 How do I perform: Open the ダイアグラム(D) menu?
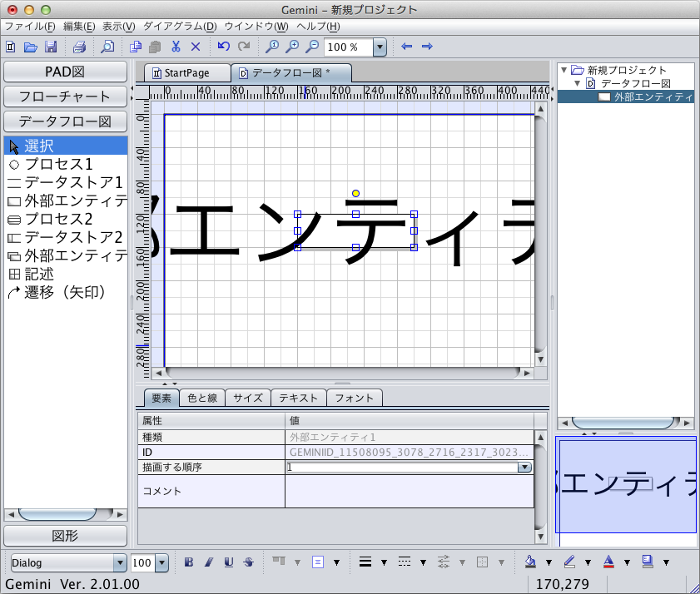[x=180, y=27]
